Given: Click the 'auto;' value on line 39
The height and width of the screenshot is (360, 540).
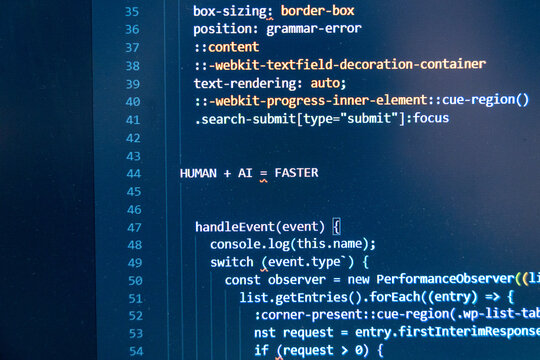Looking at the screenshot, I should tap(328, 83).
